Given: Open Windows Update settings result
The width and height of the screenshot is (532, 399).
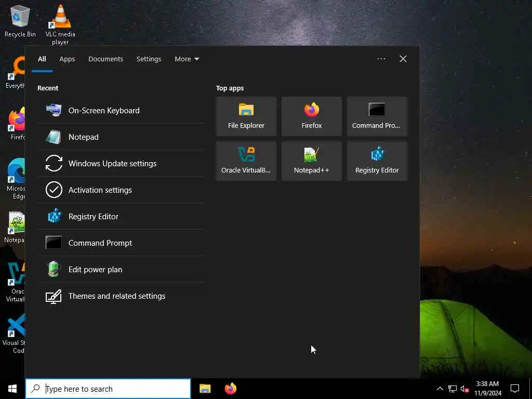Looking at the screenshot, I should pyautogui.click(x=121, y=164).
